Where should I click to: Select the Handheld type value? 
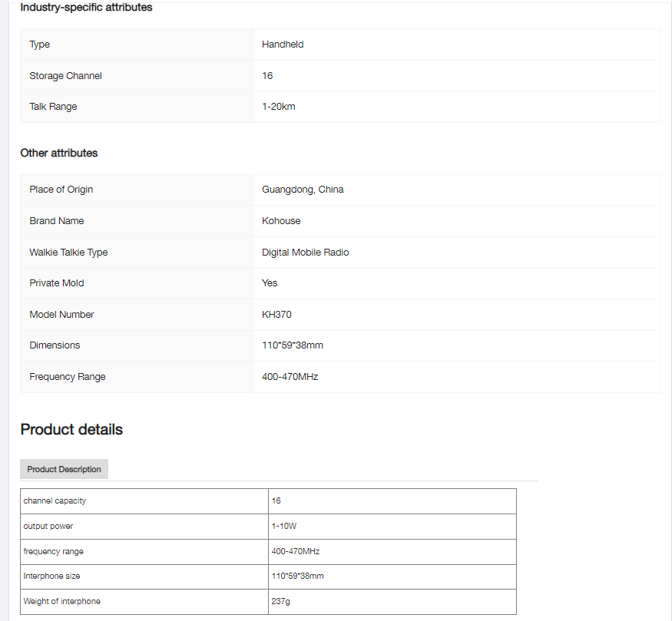click(x=283, y=45)
